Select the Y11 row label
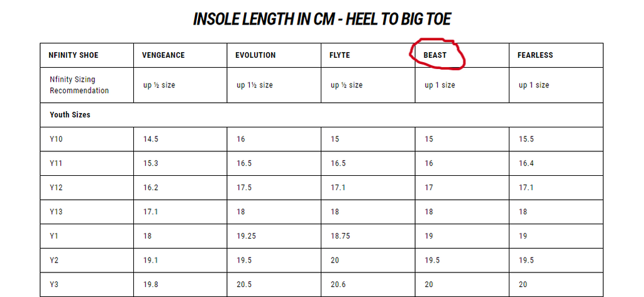The width and height of the screenshot is (644, 297). tap(57, 164)
